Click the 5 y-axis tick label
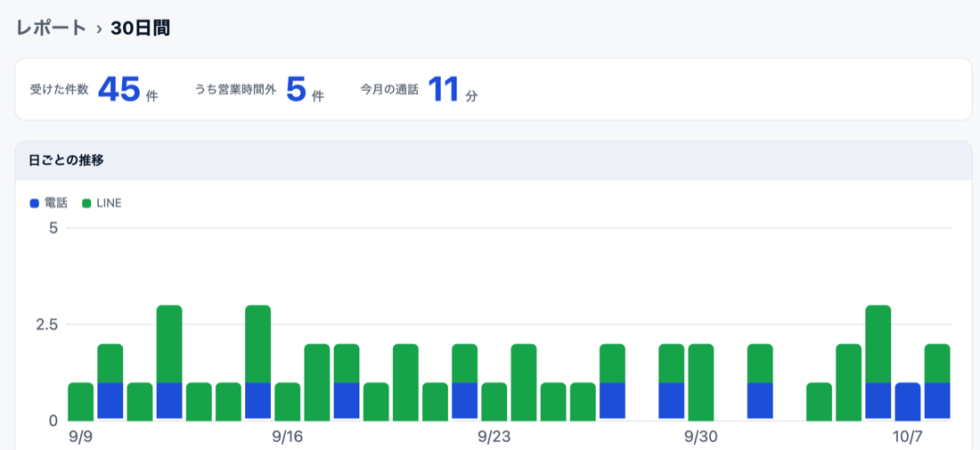 (53, 228)
